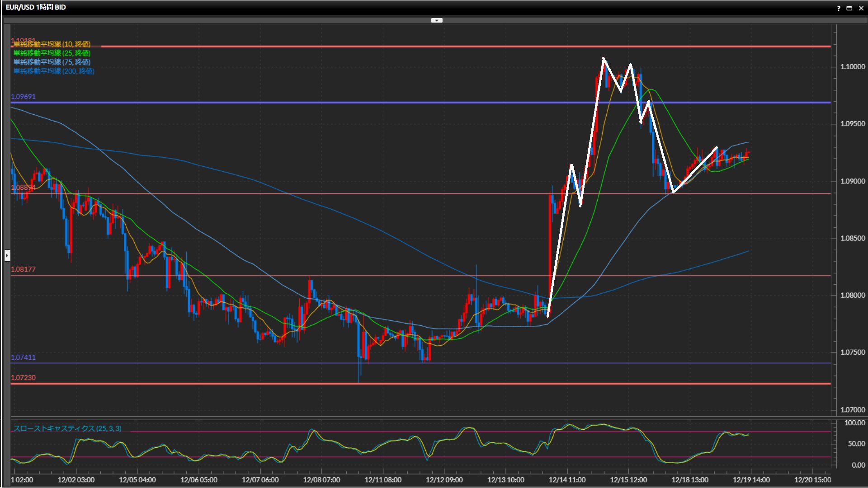Select the 25-period moving average label
868x488 pixels.
point(52,53)
